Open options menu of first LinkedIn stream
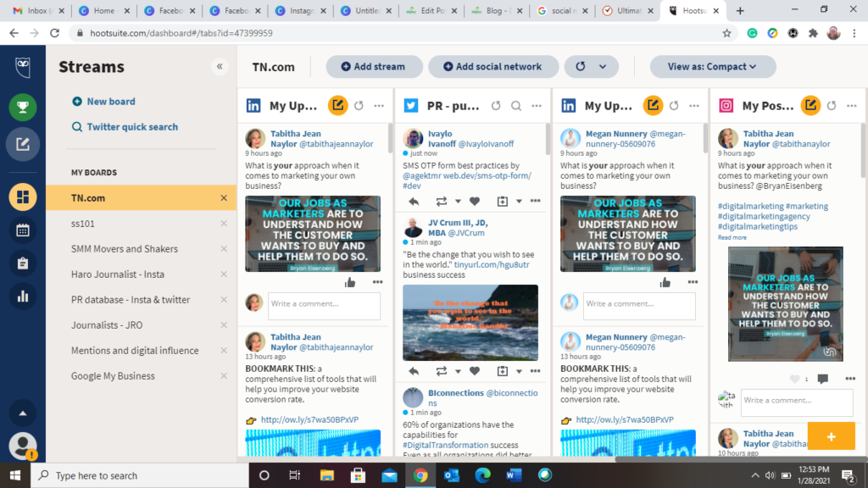 coord(379,106)
